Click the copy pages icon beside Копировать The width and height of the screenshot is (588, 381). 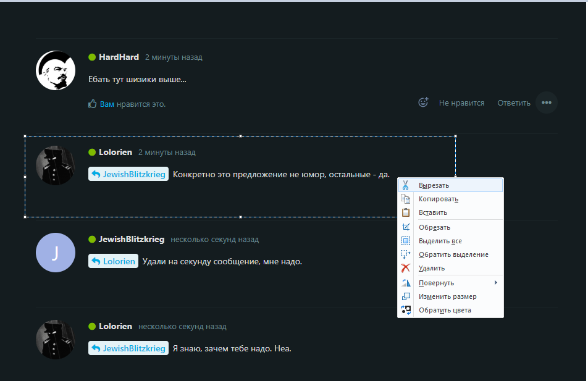tap(405, 199)
